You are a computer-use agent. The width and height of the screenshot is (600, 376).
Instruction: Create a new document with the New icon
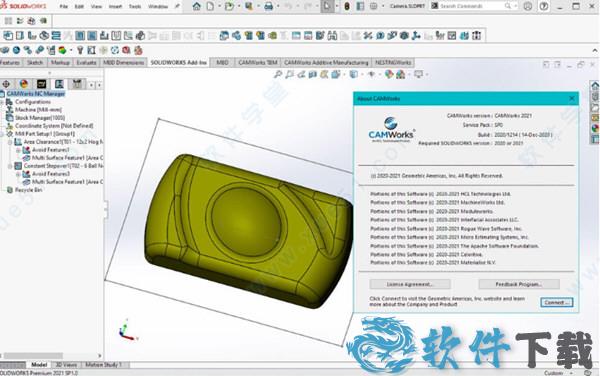[x=210, y=6]
